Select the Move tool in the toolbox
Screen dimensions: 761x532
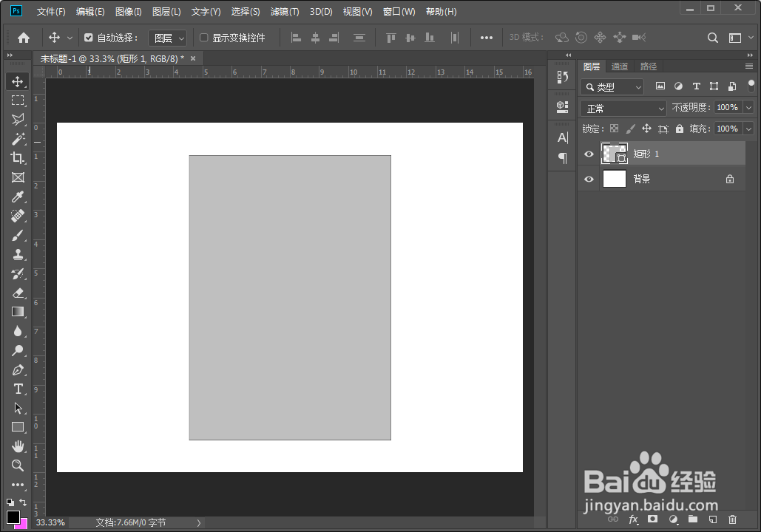(18, 81)
